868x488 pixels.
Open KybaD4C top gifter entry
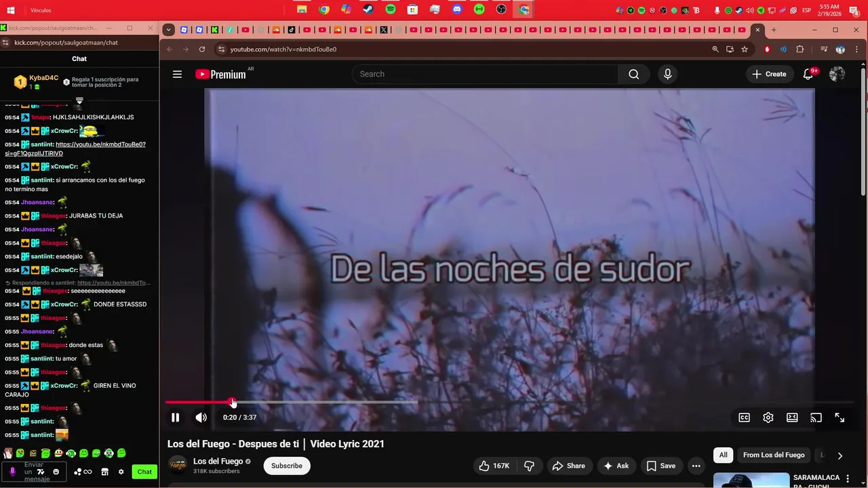[x=35, y=82]
